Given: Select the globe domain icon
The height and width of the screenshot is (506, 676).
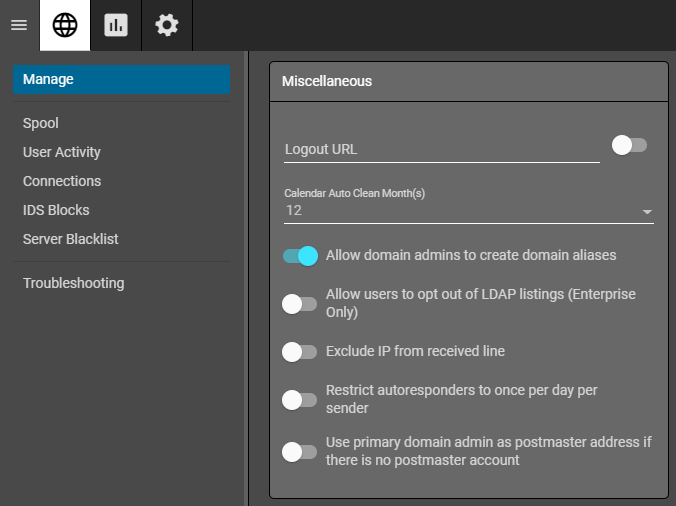Looking at the screenshot, I should 65,25.
